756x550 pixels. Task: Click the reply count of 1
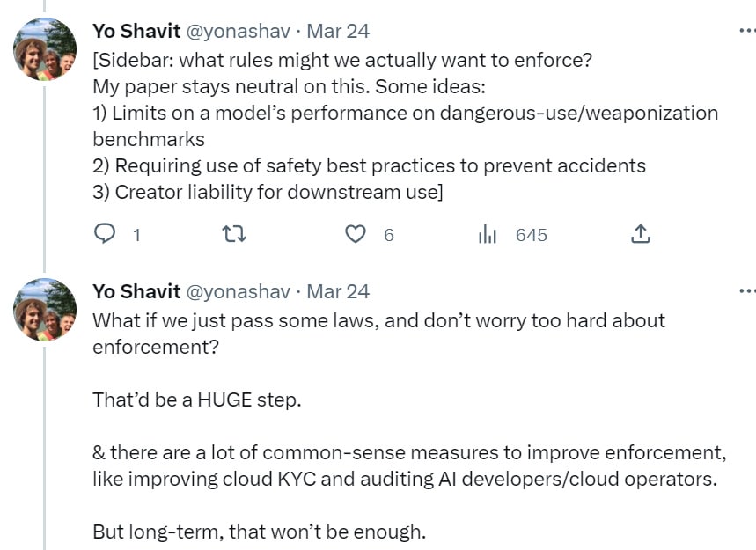pyautogui.click(x=136, y=235)
